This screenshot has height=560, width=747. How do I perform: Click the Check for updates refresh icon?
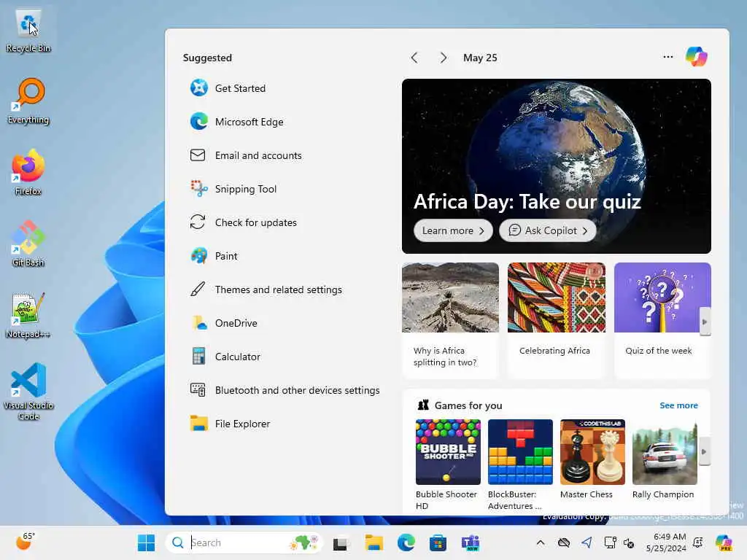pyautogui.click(x=198, y=222)
